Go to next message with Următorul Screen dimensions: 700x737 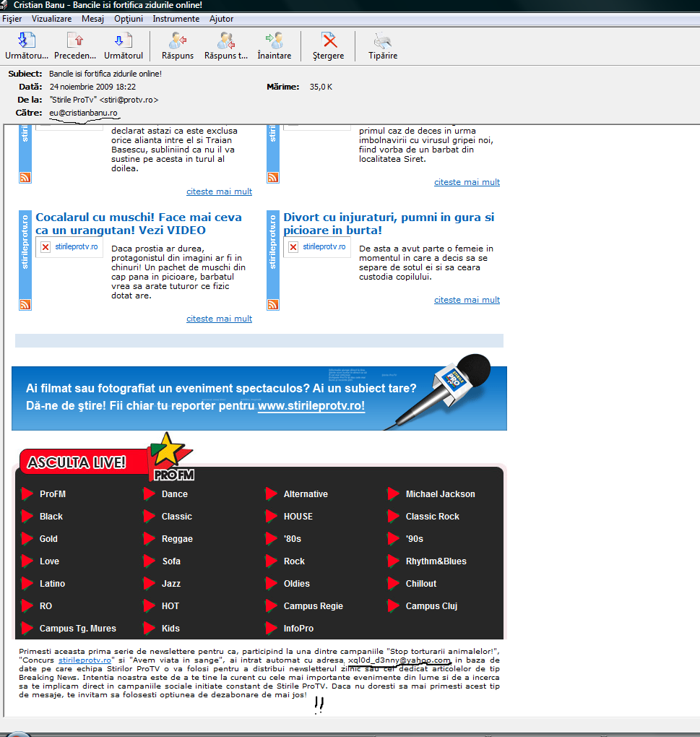(124, 46)
